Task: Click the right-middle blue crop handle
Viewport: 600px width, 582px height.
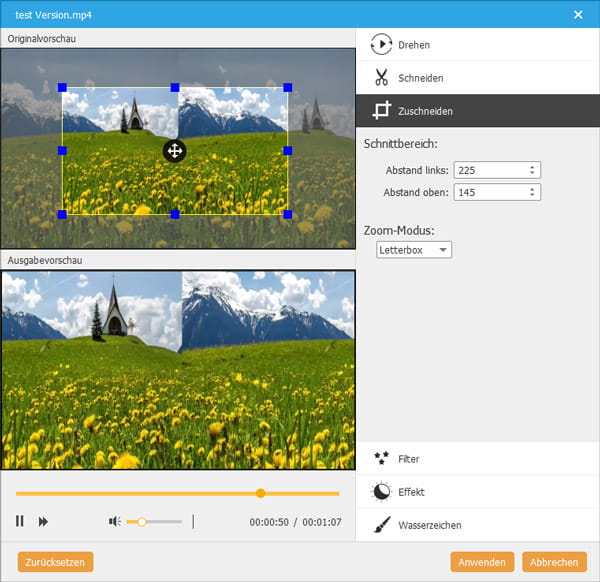Action: tap(288, 151)
